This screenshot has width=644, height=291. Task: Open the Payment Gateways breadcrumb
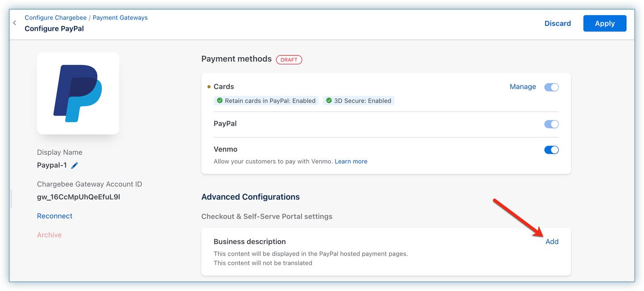[x=120, y=18]
